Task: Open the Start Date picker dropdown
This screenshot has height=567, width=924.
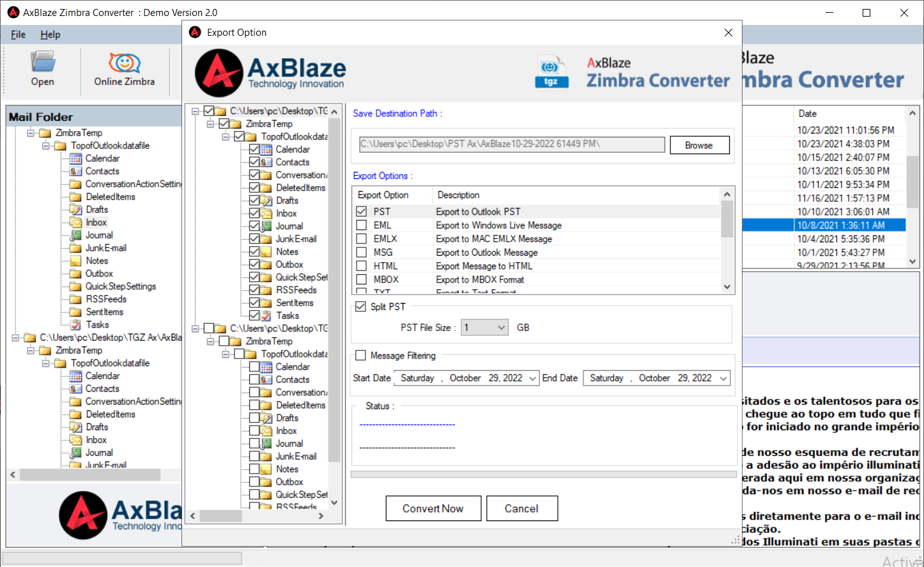Action: [532, 378]
